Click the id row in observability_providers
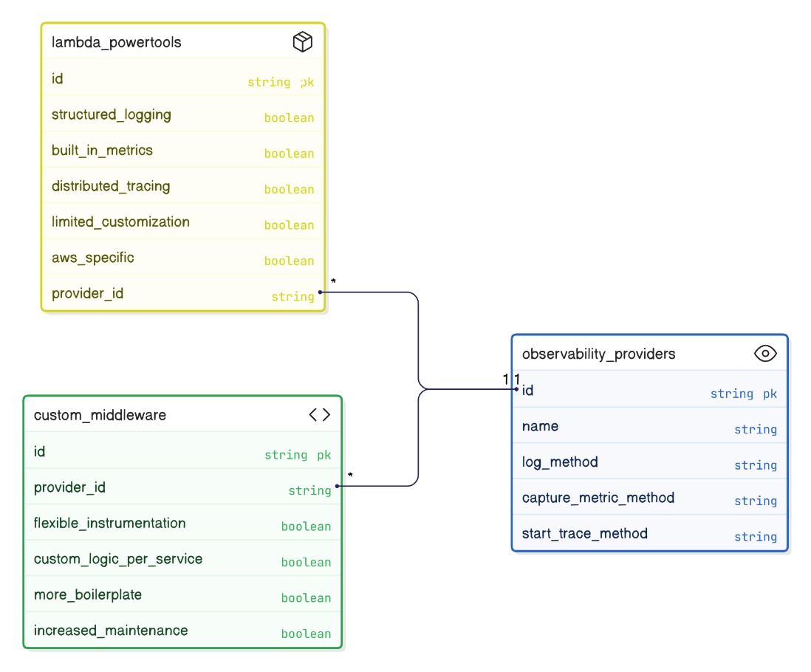 [x=650, y=389]
